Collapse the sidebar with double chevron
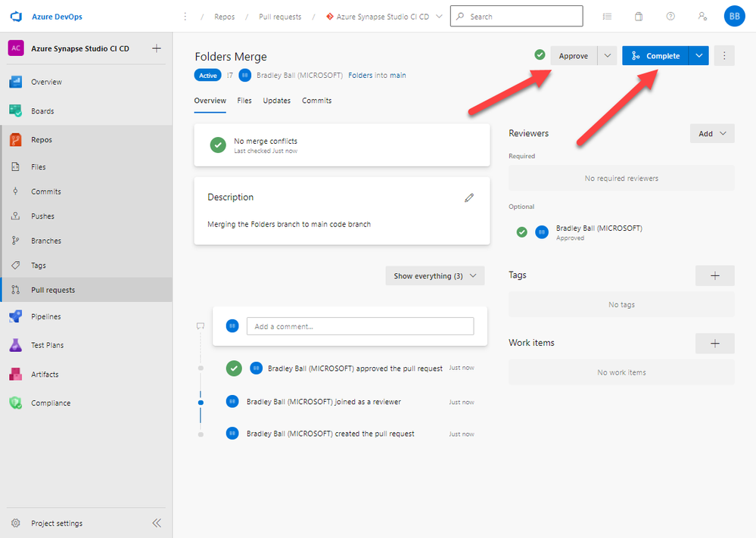756x538 pixels. point(157,523)
